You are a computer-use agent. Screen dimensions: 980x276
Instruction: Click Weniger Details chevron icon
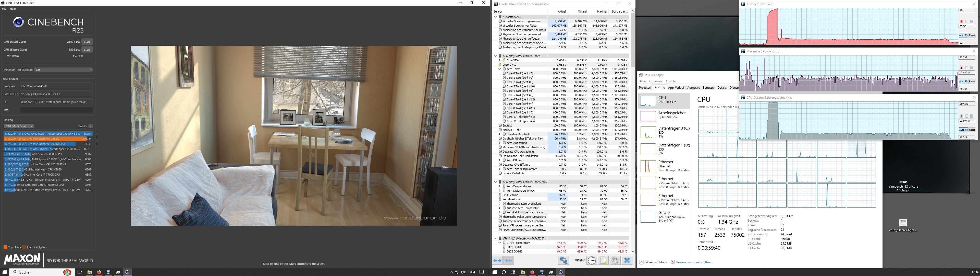pyautogui.click(x=641, y=262)
